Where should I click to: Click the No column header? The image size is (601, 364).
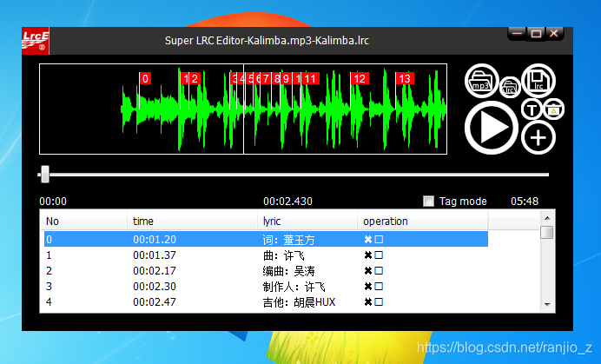(x=84, y=221)
